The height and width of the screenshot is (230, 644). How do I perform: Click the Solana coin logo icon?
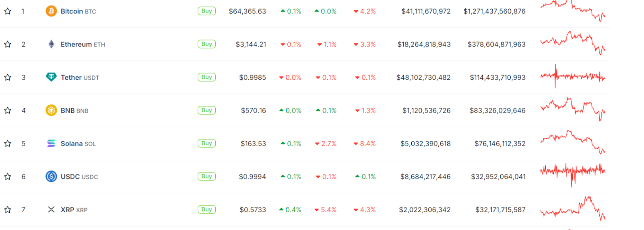click(x=51, y=144)
